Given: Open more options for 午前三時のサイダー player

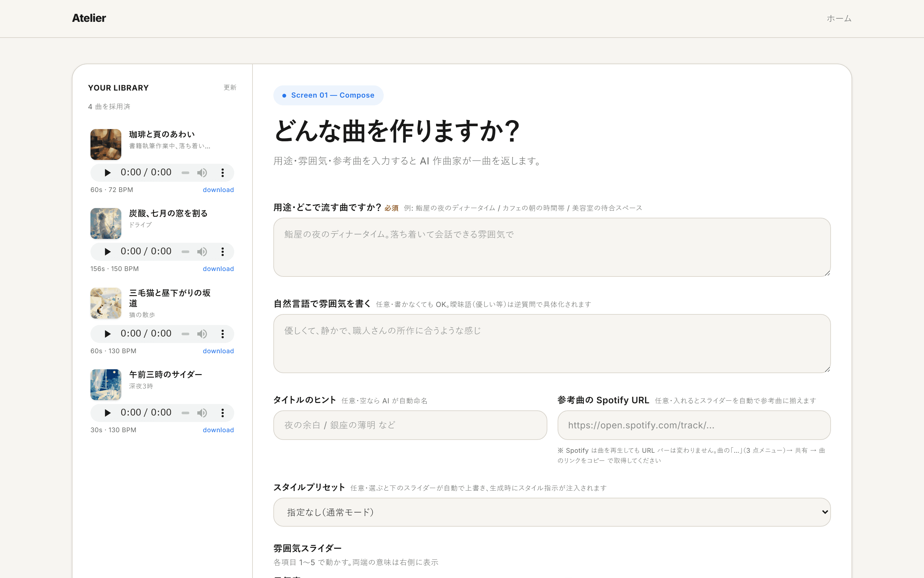Looking at the screenshot, I should (223, 413).
